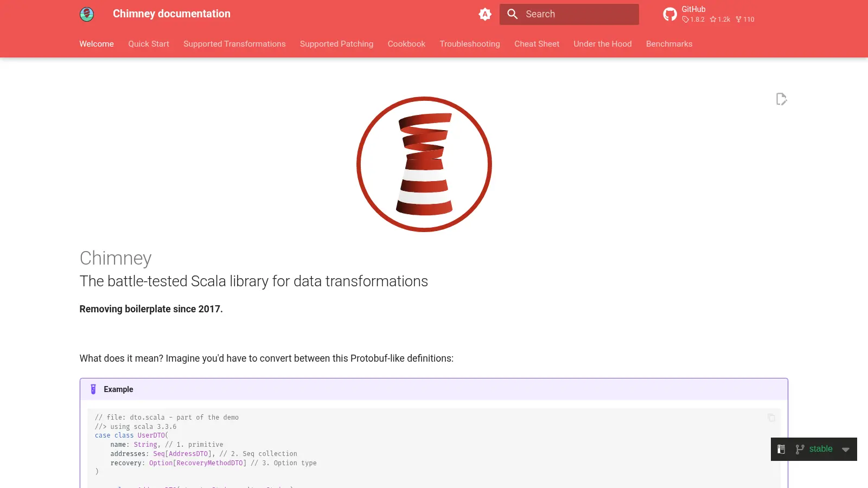868x488 pixels.
Task: Copy the code block to clipboard
Action: click(x=771, y=418)
